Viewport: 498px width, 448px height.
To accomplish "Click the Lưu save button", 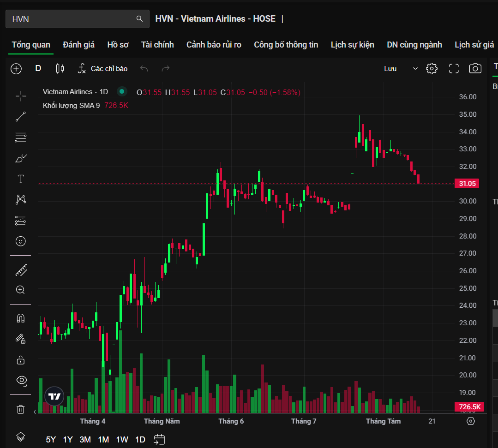I will point(390,69).
